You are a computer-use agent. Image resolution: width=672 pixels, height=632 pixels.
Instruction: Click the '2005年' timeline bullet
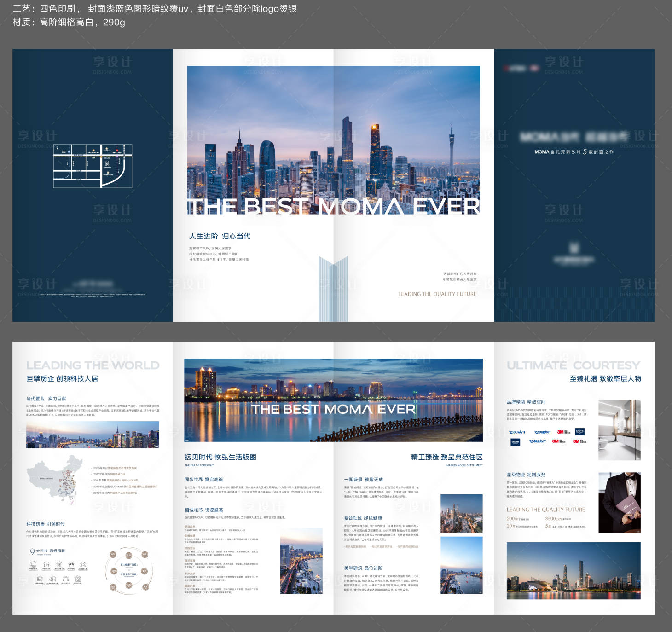[x=115, y=468]
